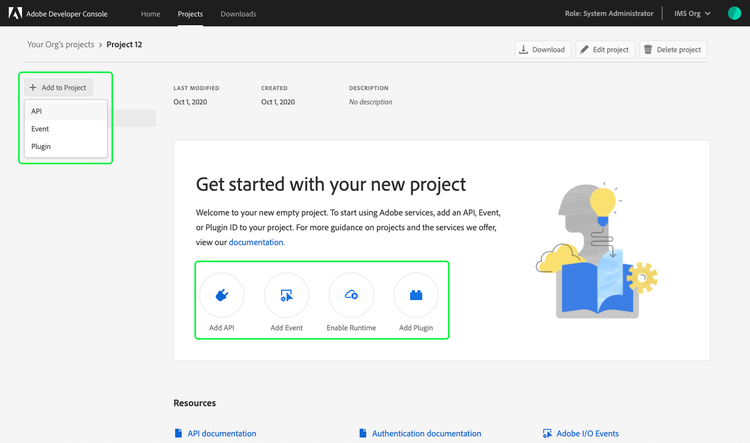Click the Add Event circle icon
This screenshot has height=443, width=750.
coord(286,295)
